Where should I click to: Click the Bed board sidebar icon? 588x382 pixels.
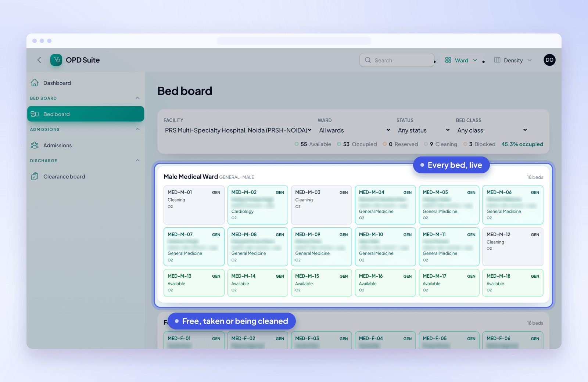tap(35, 114)
